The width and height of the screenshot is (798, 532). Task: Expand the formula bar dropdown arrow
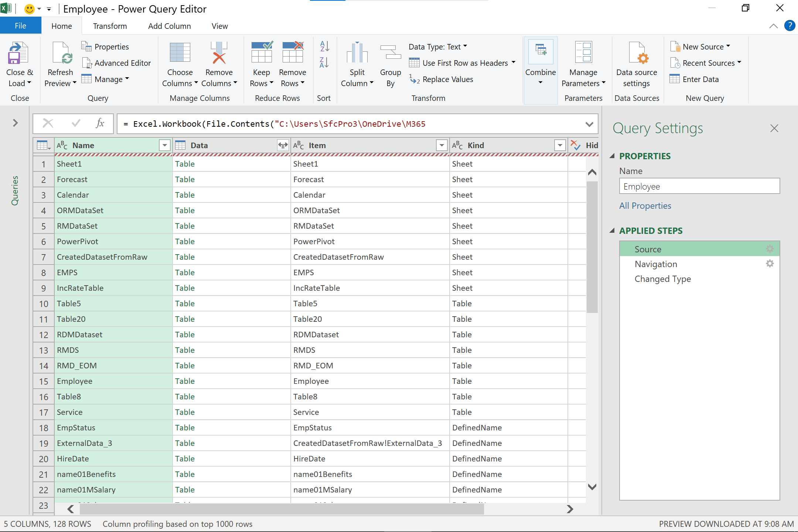[589, 124]
